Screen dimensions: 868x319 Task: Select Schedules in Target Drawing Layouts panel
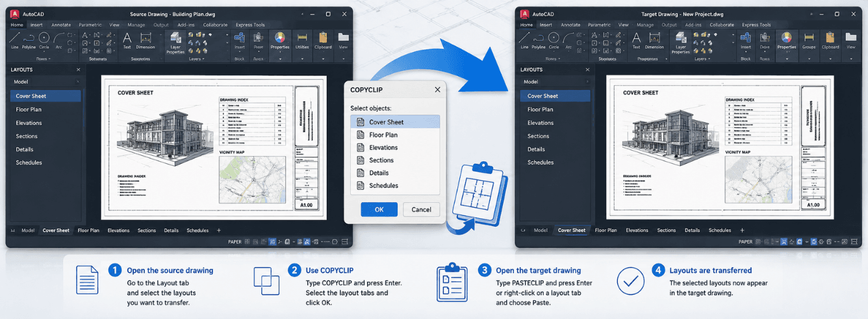555,162
